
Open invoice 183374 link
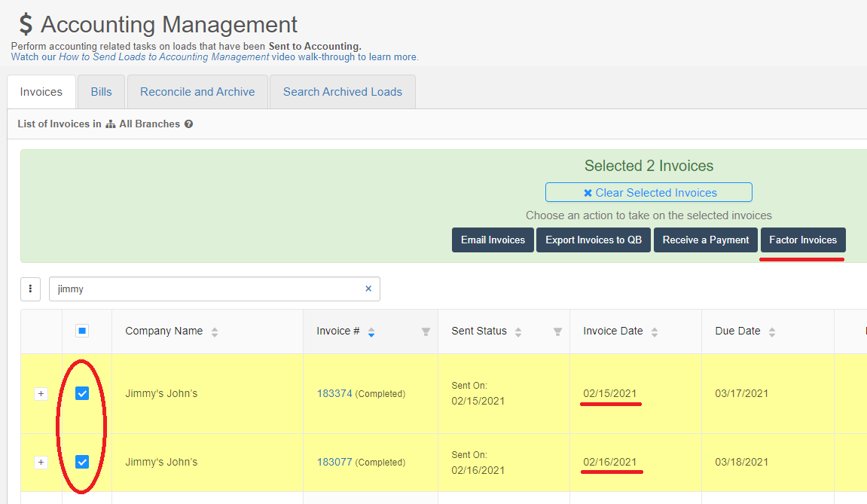click(x=334, y=393)
